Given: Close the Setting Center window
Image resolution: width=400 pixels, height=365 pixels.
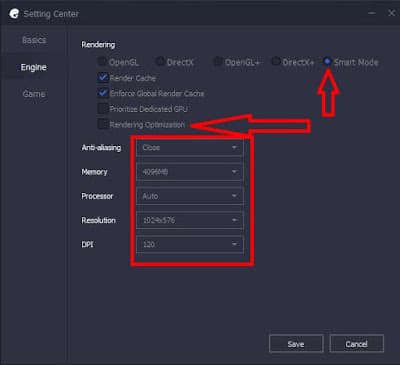Looking at the screenshot, I should (391, 13).
